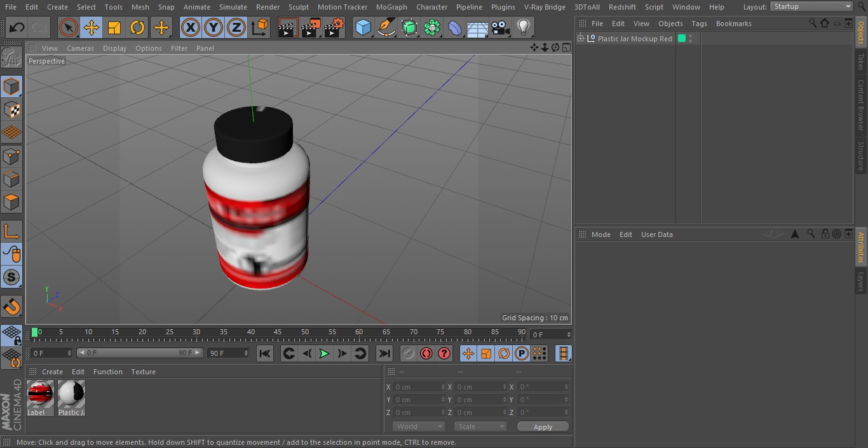This screenshot has width=868, height=448.
Task: Add a camera object
Action: click(501, 28)
